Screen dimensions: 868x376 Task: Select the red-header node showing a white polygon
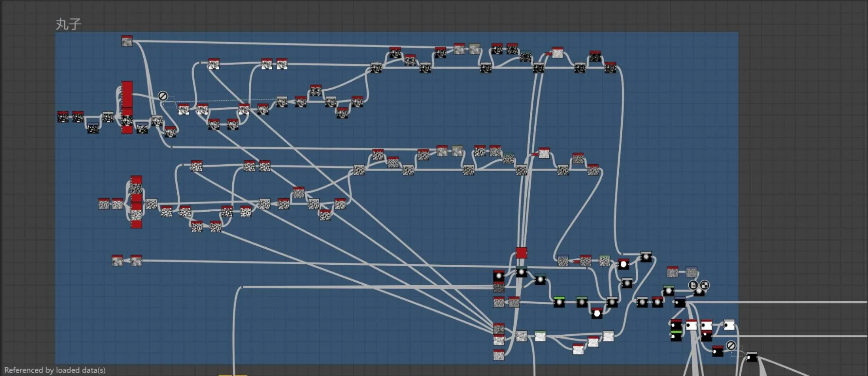coord(597,313)
